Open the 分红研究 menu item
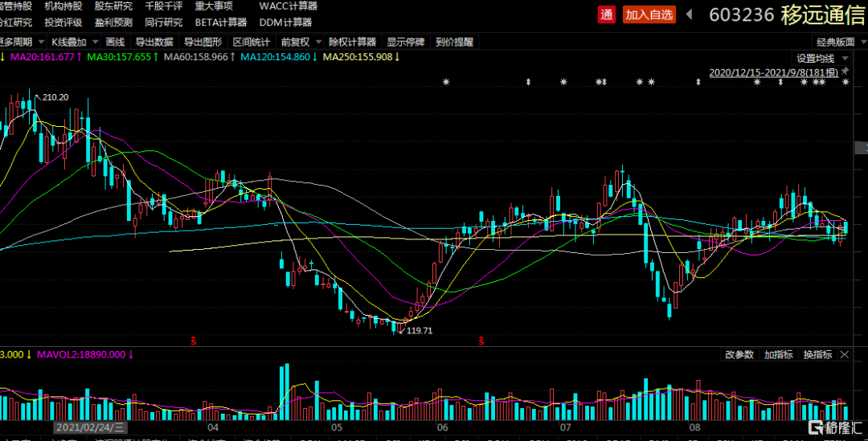 16,22
